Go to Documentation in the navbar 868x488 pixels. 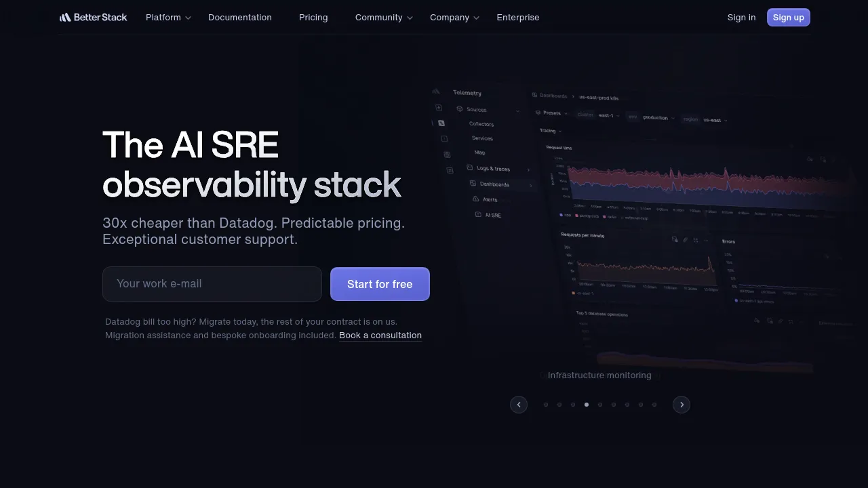240,18
